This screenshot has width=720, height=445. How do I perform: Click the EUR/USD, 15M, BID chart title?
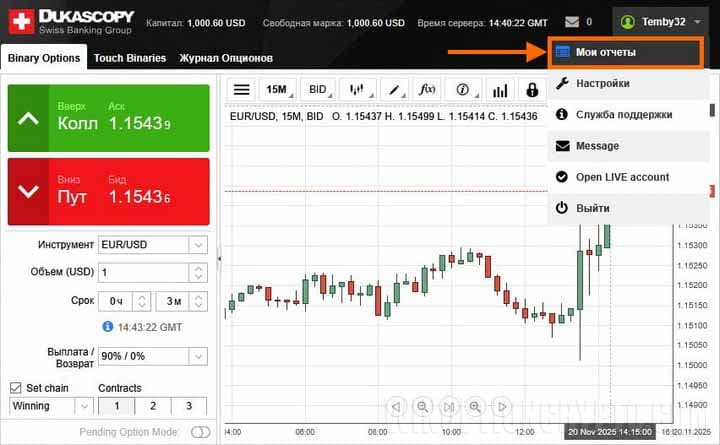pos(276,116)
